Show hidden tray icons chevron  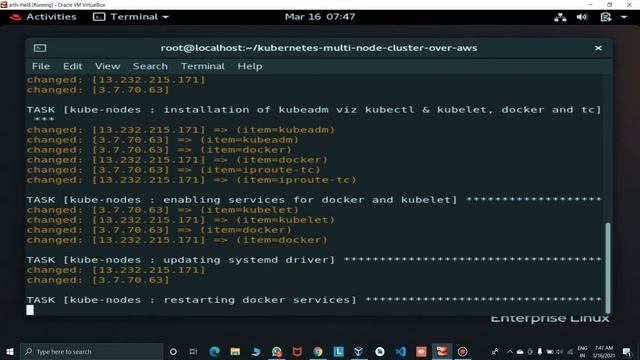tap(510, 351)
